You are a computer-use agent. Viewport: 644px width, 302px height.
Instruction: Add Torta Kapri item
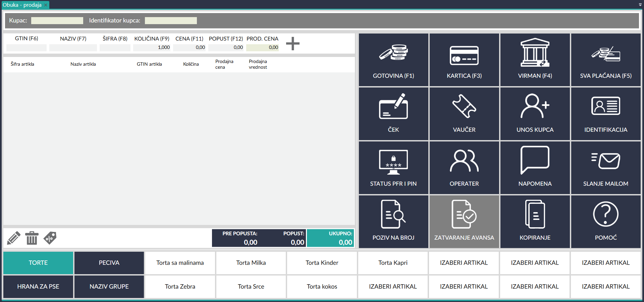point(393,263)
